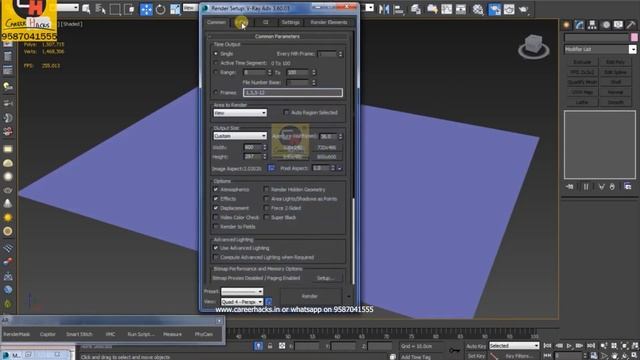Open the View Quad 4 dropdown

(x=242, y=302)
